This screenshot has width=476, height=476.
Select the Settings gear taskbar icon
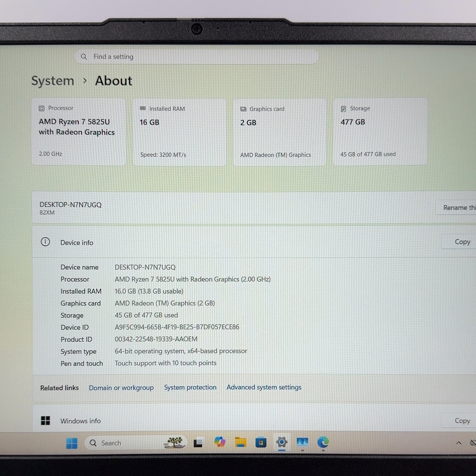281,442
